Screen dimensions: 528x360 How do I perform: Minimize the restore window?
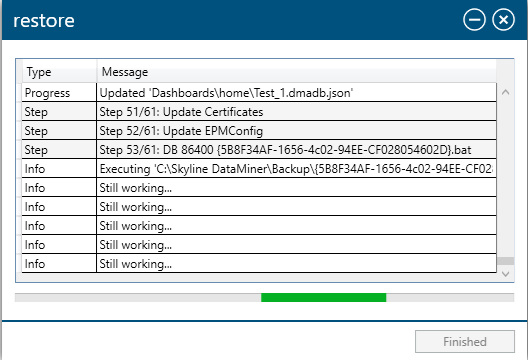pos(474,20)
